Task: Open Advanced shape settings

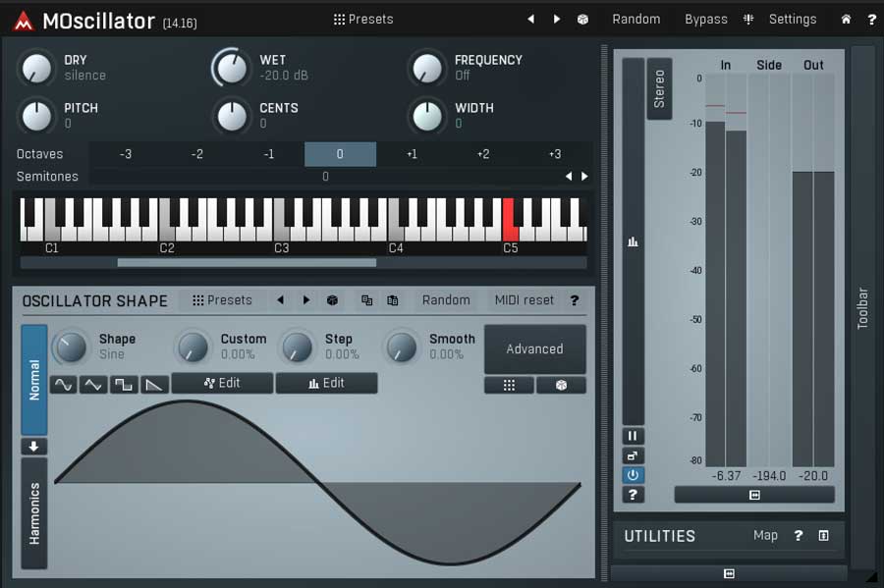Action: (x=535, y=349)
